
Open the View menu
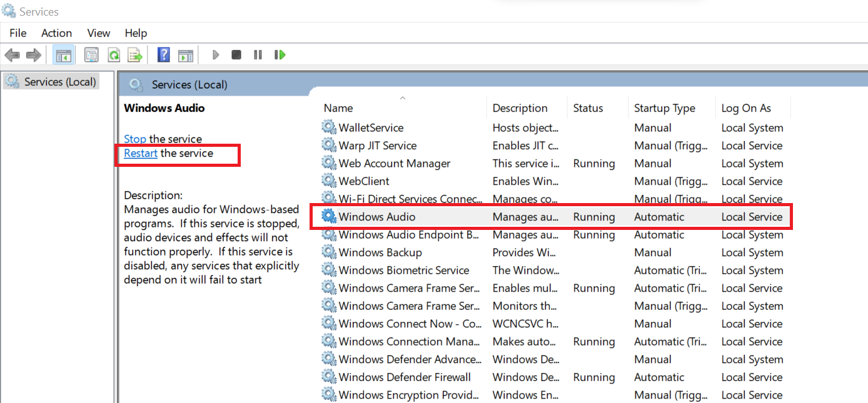point(99,33)
